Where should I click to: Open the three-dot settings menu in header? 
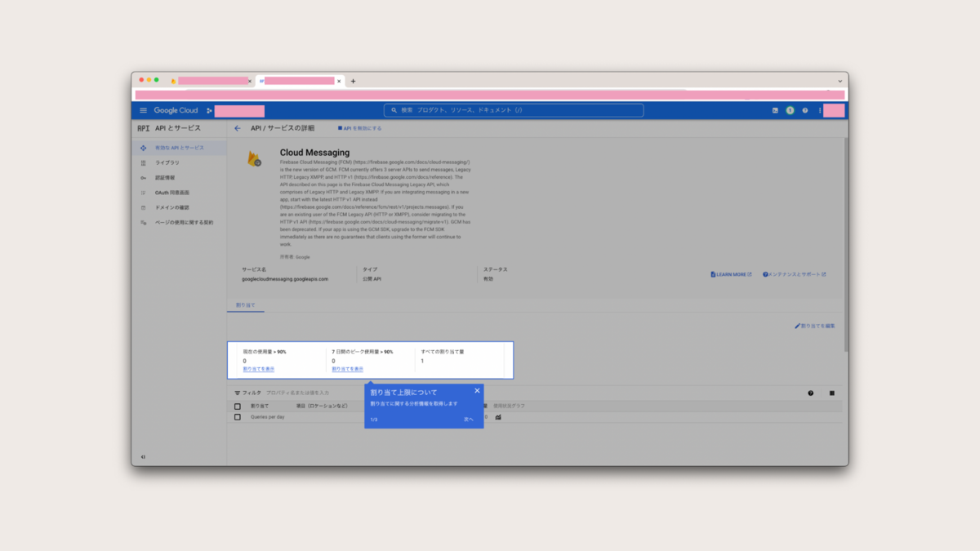[x=819, y=110]
